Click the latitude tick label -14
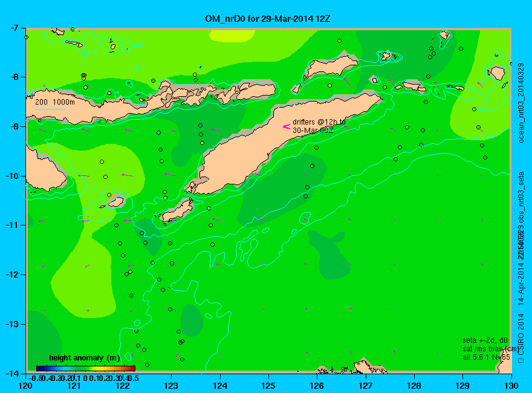Screen dimensions: 532x393 coord(13,373)
